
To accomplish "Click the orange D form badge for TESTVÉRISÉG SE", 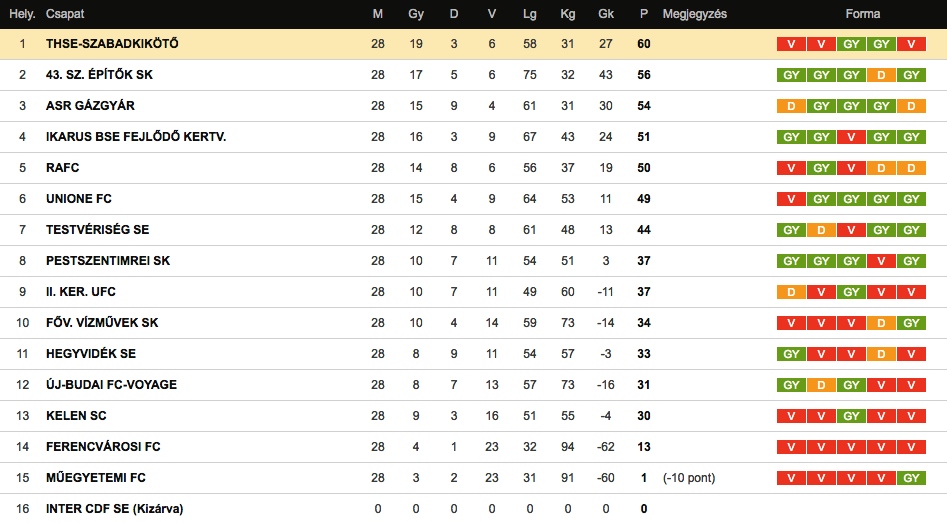I will point(821,230).
